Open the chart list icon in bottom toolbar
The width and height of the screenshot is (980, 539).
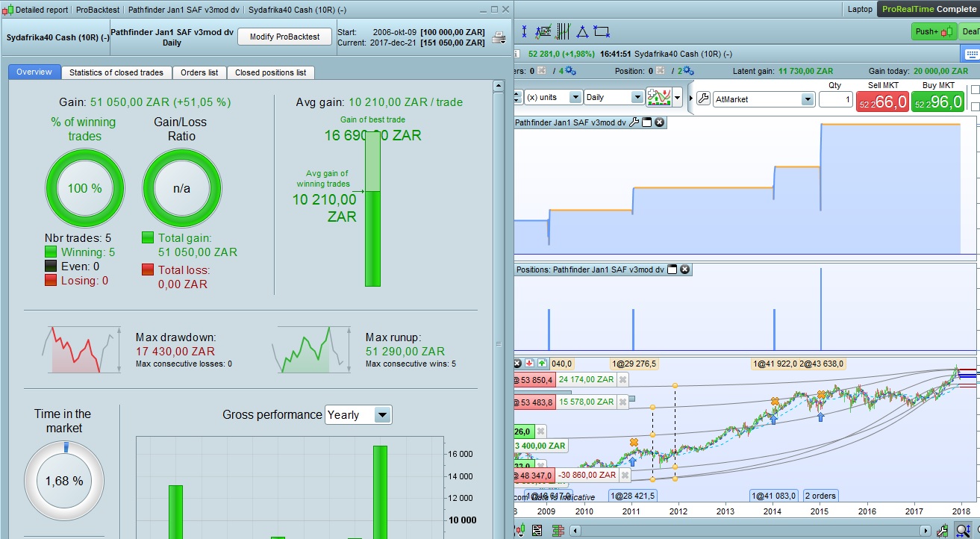coord(537,531)
